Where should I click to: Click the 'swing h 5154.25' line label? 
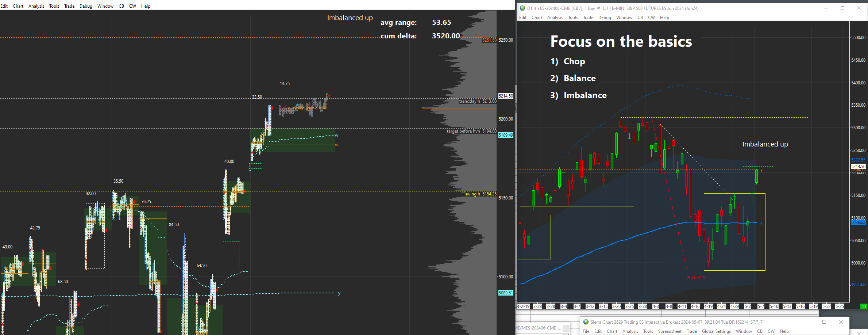481,194
